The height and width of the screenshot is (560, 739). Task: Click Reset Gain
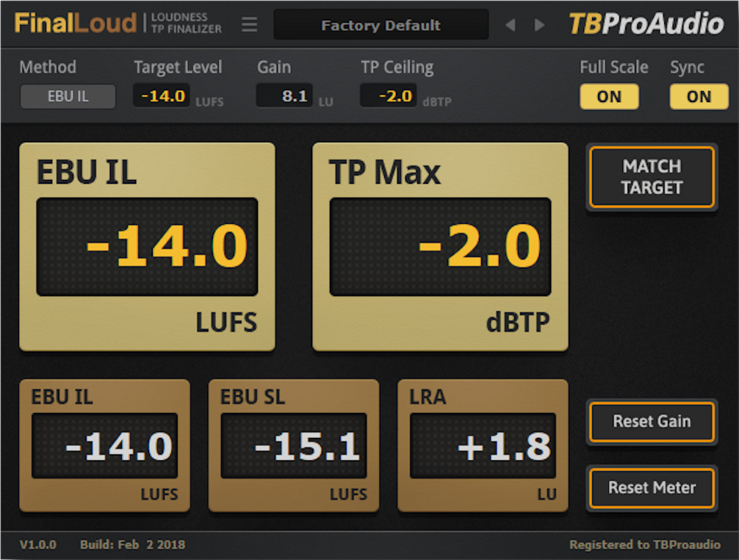click(651, 422)
